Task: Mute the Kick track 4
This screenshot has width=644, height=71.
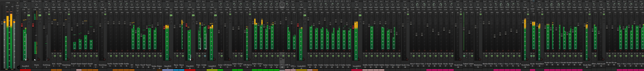Action: pyautogui.click(x=53, y=54)
